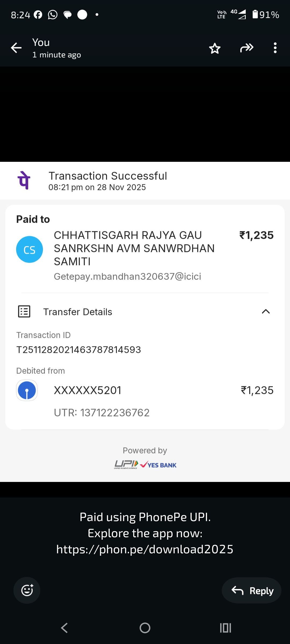Tap the Transfer Details list icon
Image resolution: width=290 pixels, height=644 pixels.
pos(24,312)
